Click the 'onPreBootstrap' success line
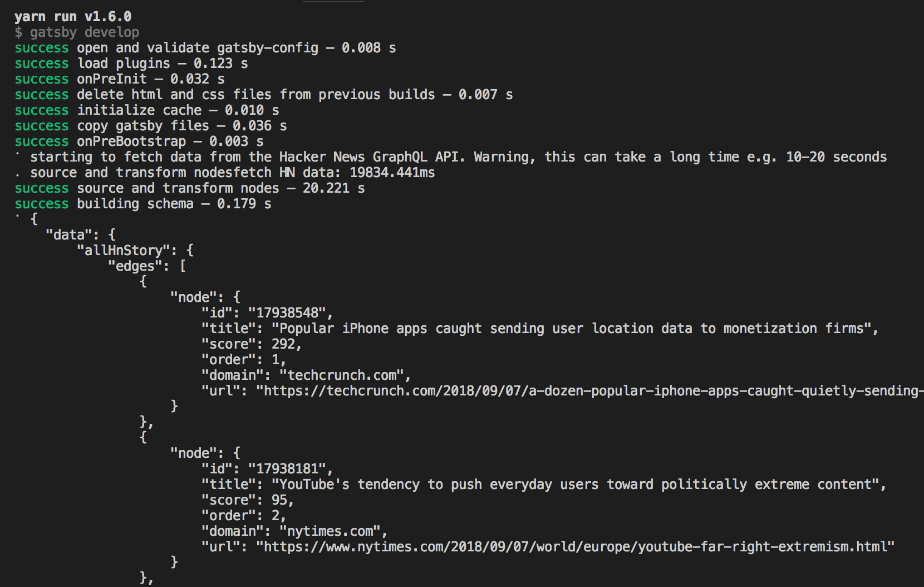 [x=139, y=141]
